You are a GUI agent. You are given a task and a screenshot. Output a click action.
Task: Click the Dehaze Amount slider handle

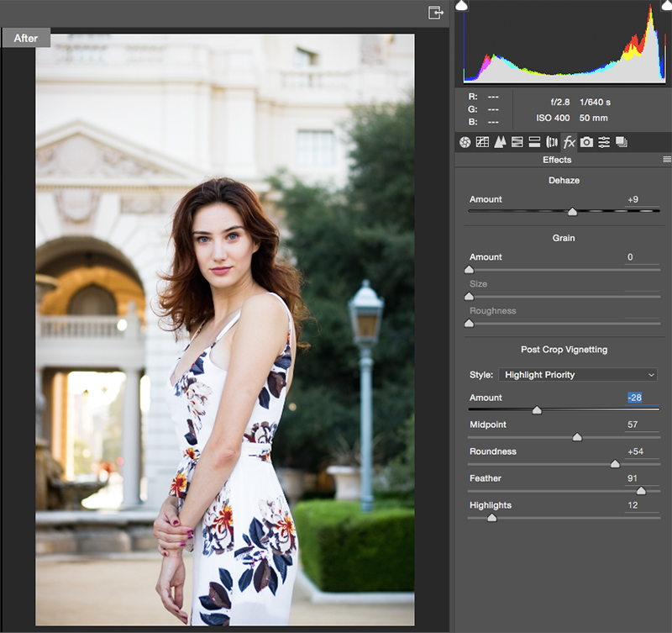click(x=572, y=212)
